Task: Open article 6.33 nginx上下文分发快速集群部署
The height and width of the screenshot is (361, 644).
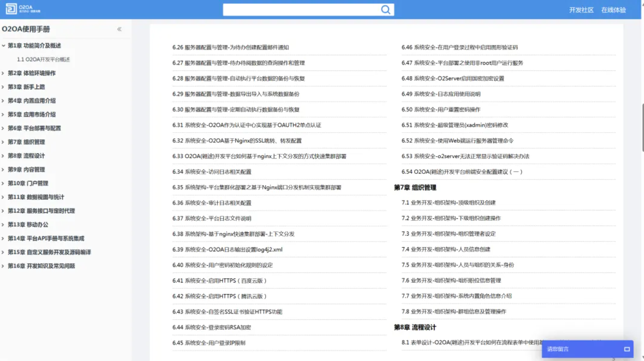Action: click(x=260, y=156)
